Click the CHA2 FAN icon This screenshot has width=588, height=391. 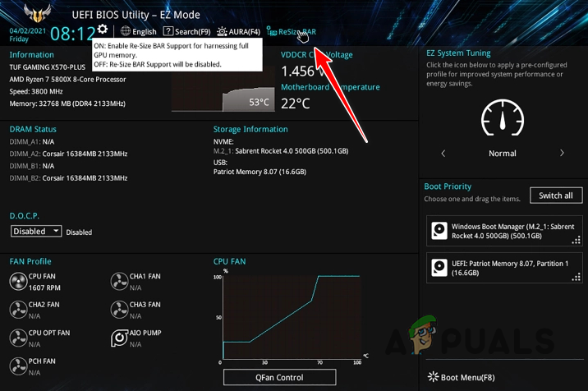18,310
